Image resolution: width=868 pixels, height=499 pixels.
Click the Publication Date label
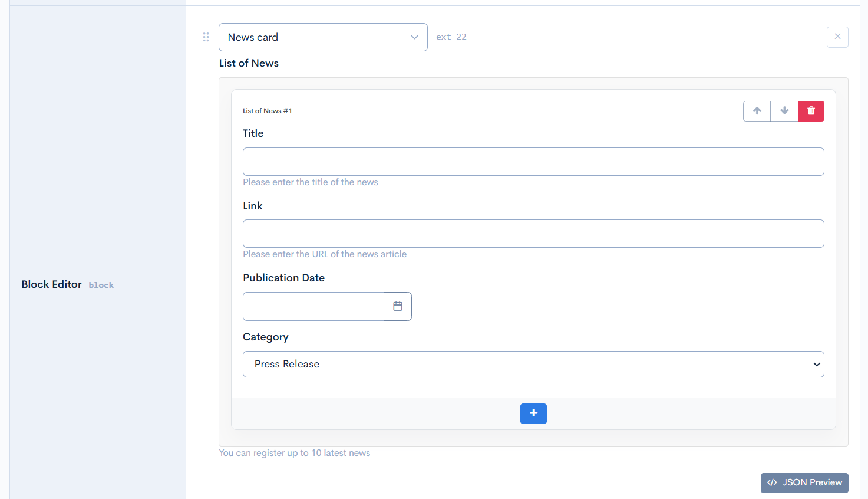(x=283, y=278)
